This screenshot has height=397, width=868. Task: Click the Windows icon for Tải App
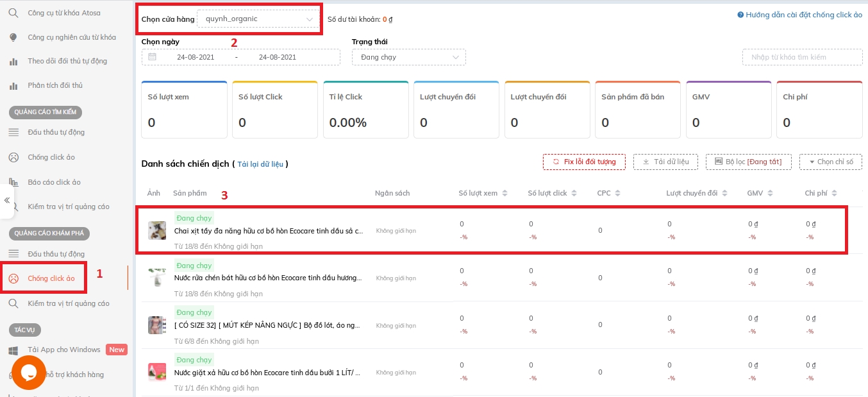click(13, 350)
